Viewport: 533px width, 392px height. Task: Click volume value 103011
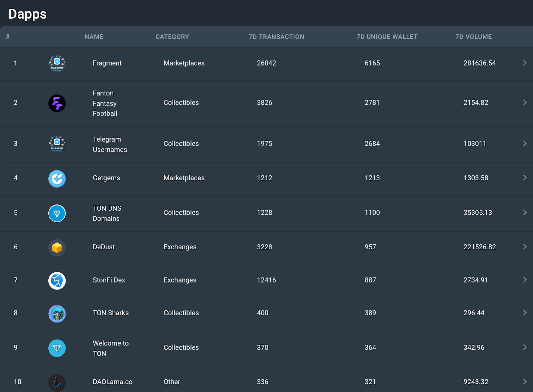[x=475, y=143]
